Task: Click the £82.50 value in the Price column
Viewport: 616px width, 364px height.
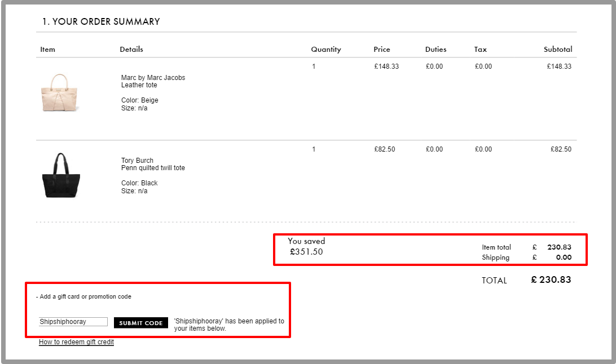Action: pos(385,149)
